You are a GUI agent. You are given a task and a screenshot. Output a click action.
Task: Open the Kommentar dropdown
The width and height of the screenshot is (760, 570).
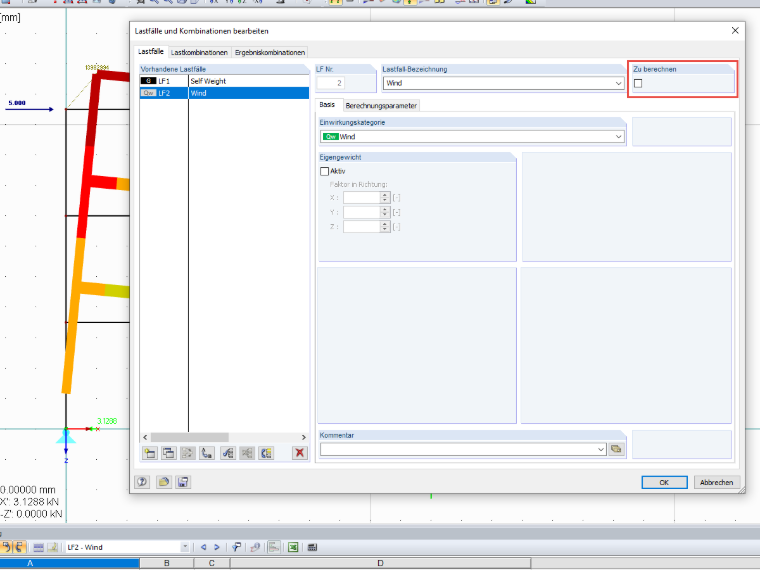[x=601, y=449]
